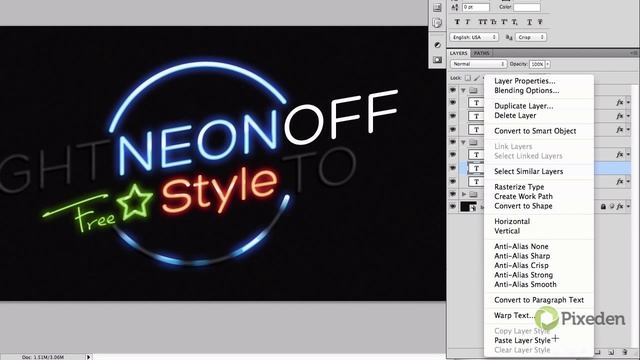Apply Faux Bold in Character panel
Screen dimensions: 640x360
(457, 22)
